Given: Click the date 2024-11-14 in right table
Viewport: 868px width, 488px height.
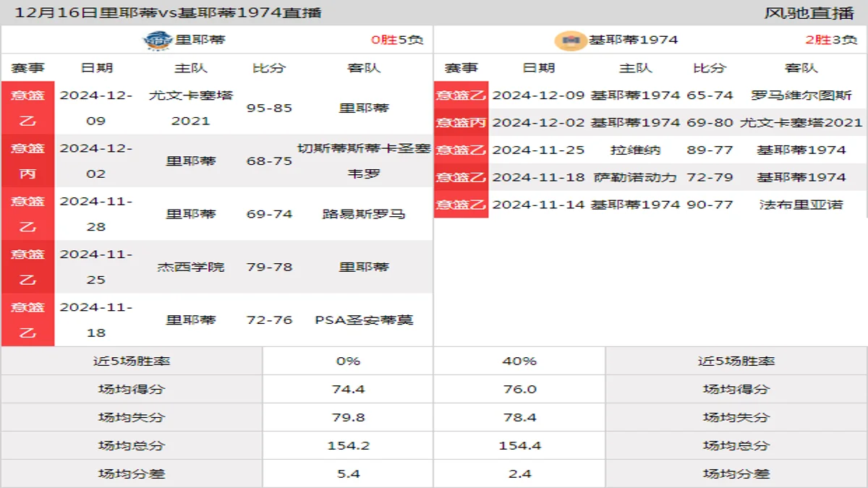Looking at the screenshot, I should point(539,204).
